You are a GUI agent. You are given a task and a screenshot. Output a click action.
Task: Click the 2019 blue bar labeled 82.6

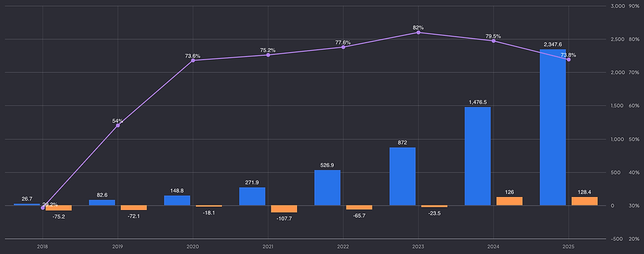(x=102, y=203)
